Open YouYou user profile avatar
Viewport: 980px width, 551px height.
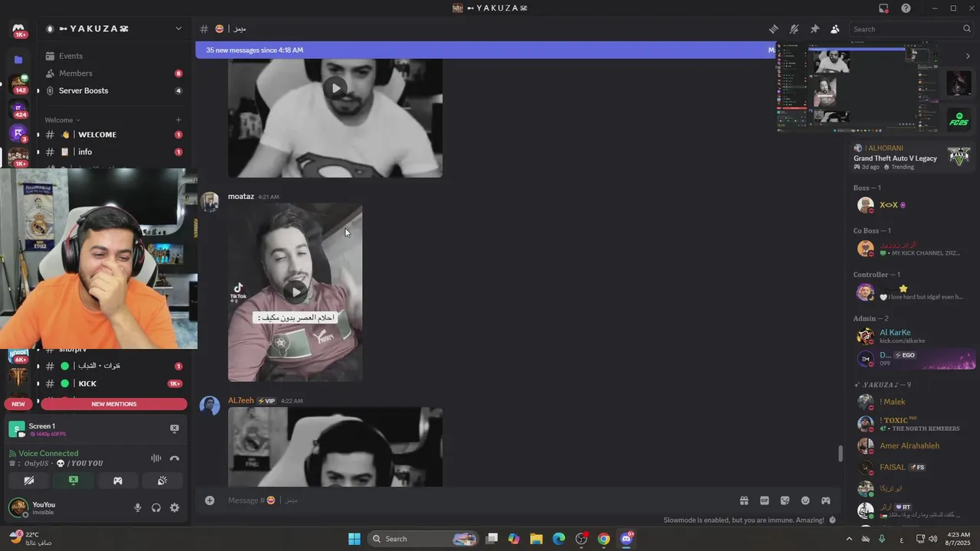(18, 507)
